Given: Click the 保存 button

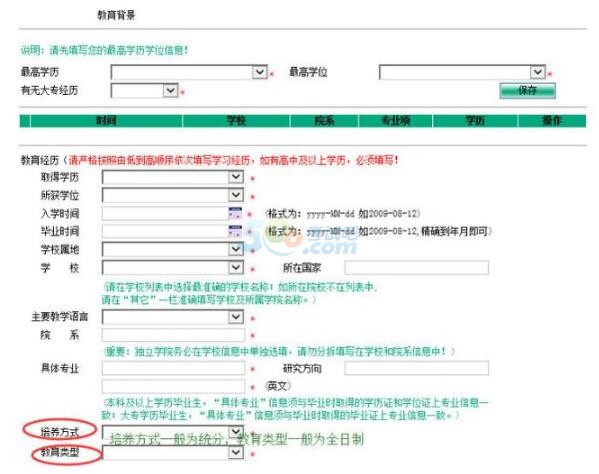Looking at the screenshot, I should pyautogui.click(x=527, y=91).
